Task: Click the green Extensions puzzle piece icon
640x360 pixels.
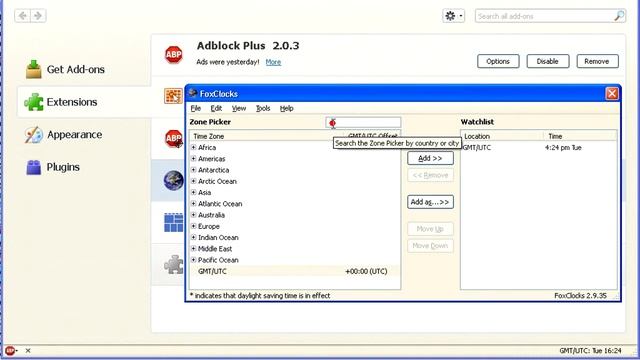Action: tap(33, 102)
